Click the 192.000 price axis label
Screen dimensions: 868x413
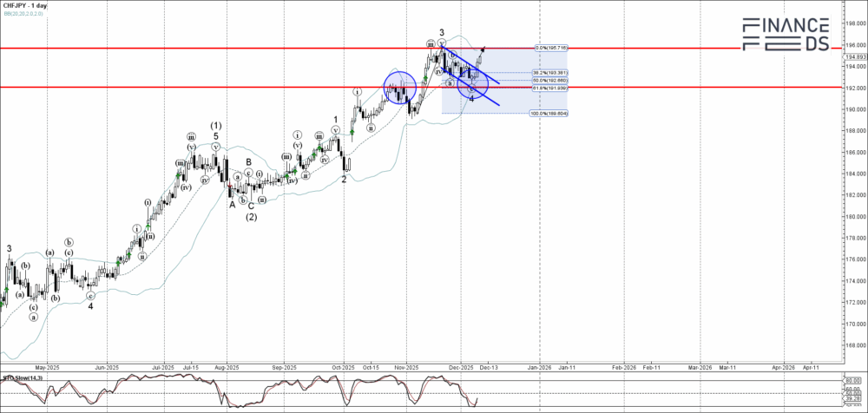coord(857,88)
